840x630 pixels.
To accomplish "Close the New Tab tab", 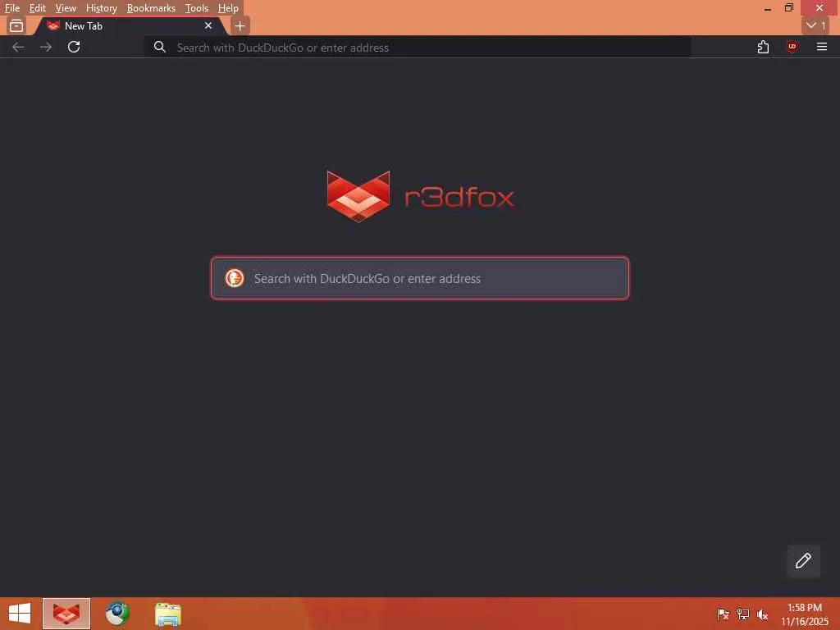I will coord(208,25).
